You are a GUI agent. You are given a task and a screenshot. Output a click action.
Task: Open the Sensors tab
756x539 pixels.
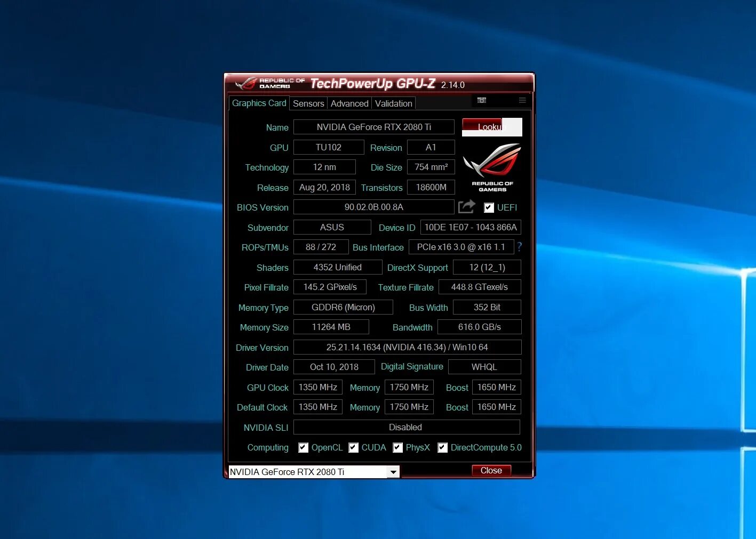click(x=308, y=103)
